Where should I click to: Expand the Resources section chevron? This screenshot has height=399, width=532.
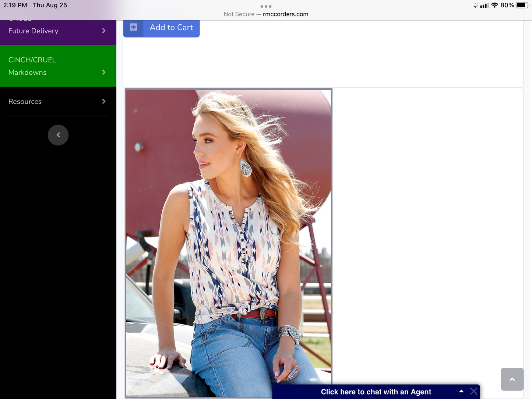(x=104, y=102)
